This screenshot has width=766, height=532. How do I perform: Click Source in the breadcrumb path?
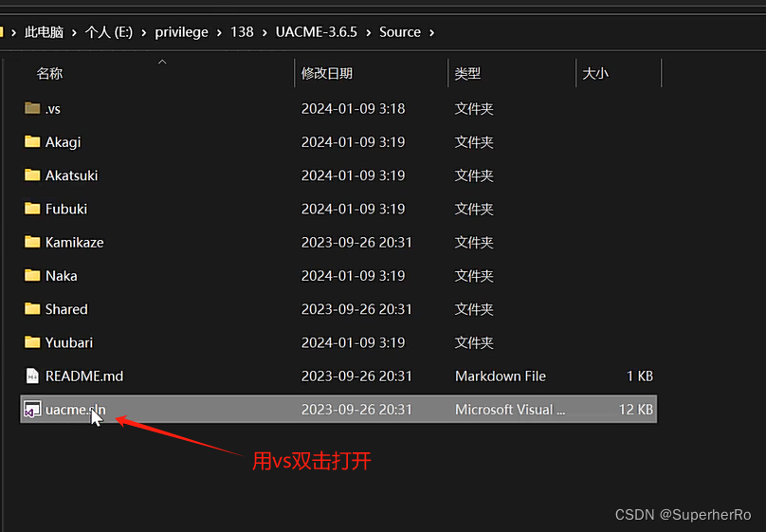click(400, 32)
